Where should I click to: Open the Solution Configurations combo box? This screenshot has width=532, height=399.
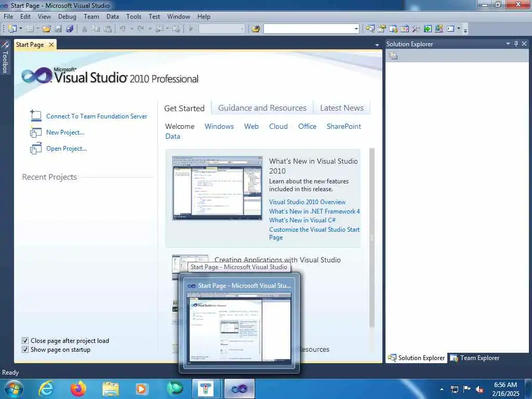[221, 29]
